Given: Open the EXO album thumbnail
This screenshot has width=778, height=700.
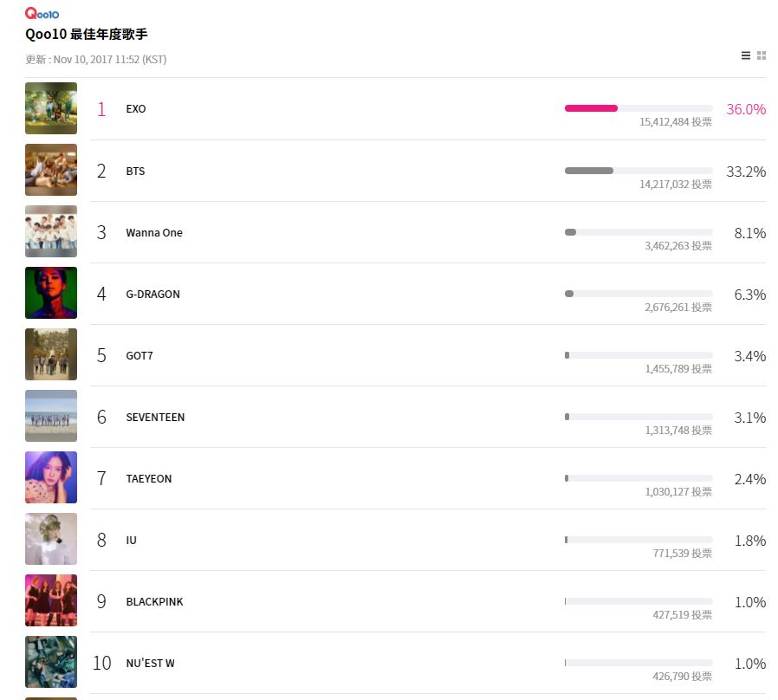Looking at the screenshot, I should point(51,108).
